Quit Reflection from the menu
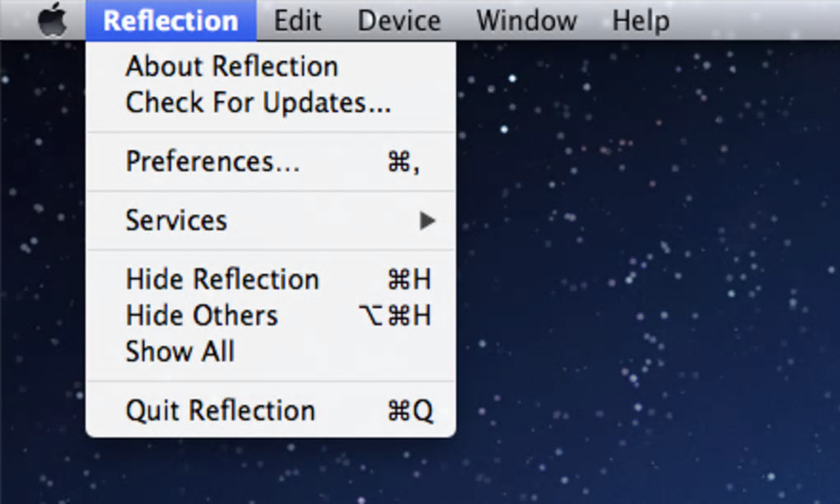The image size is (840, 504). point(220,410)
